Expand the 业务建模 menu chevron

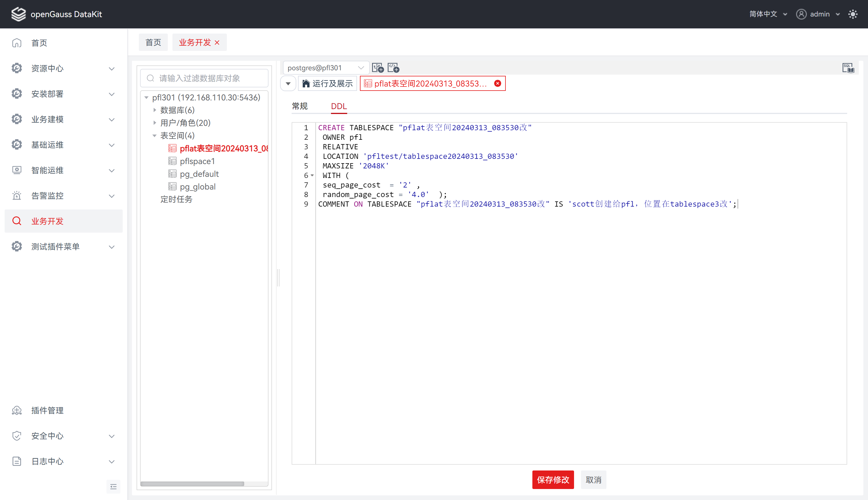(x=112, y=120)
